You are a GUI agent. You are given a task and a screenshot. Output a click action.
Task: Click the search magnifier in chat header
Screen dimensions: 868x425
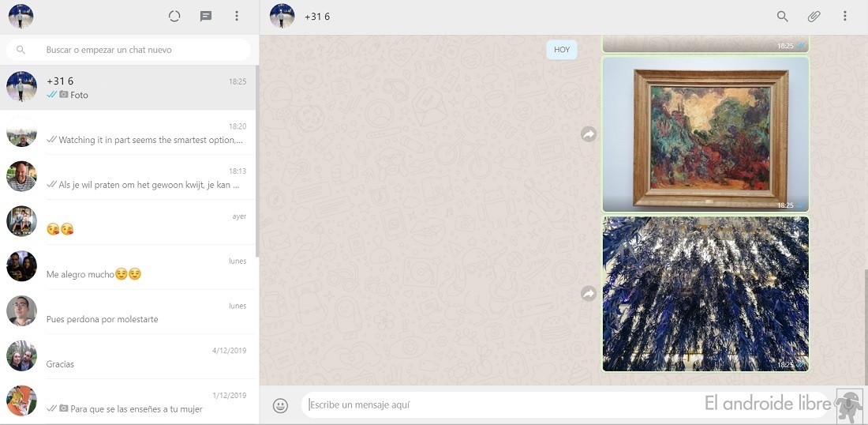point(782,16)
